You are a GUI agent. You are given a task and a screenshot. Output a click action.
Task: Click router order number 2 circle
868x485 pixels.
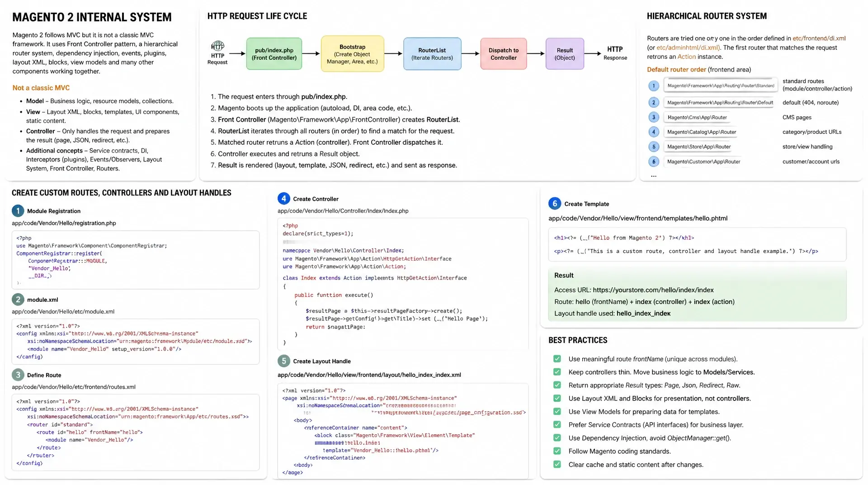point(653,103)
